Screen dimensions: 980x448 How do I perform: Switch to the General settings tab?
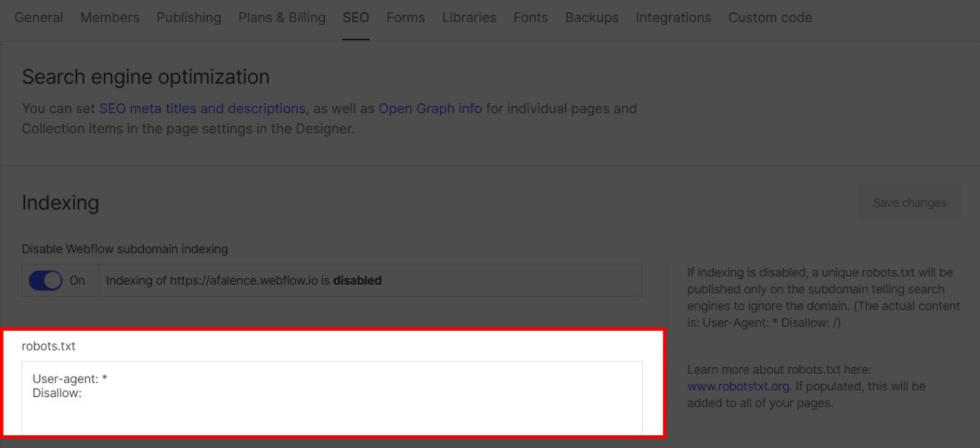(x=39, y=17)
